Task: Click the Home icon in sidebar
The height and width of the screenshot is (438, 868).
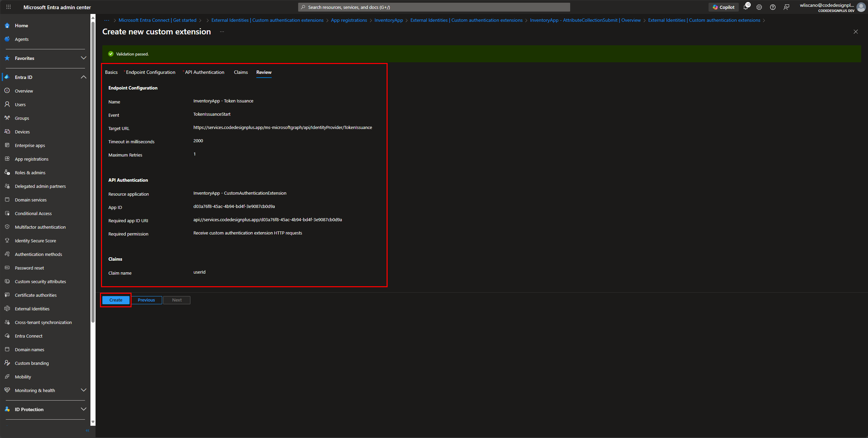Action: (7, 26)
